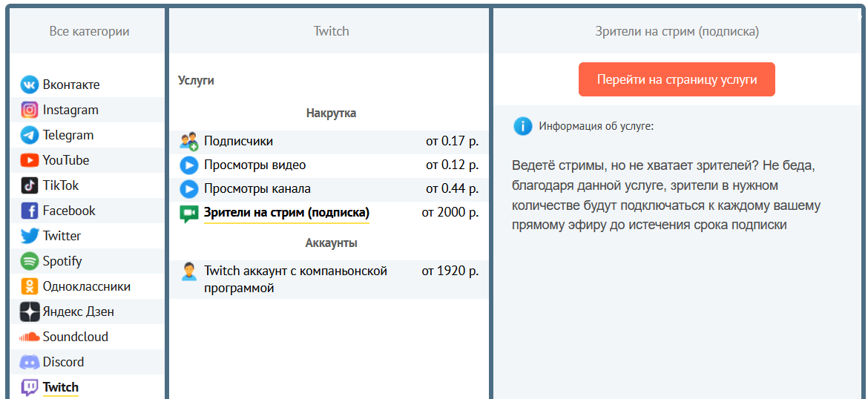
Task: Click the Instagram logo icon
Action: click(30, 110)
